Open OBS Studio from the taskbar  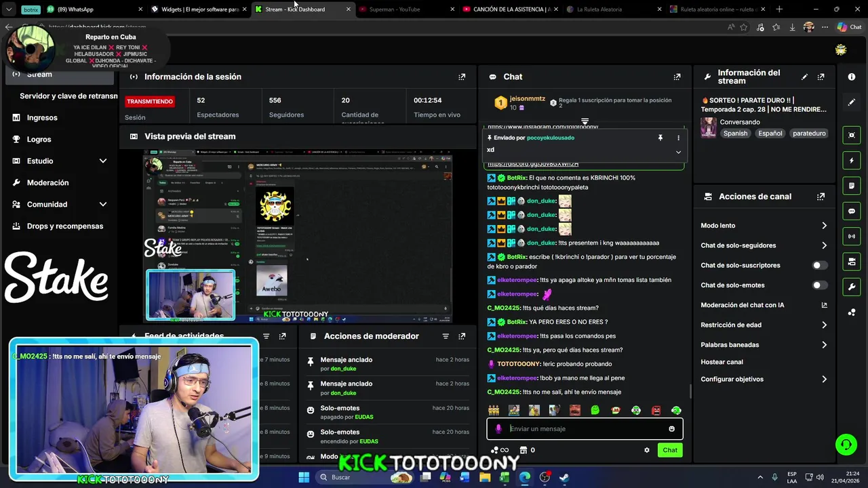pyautogui.click(x=545, y=477)
